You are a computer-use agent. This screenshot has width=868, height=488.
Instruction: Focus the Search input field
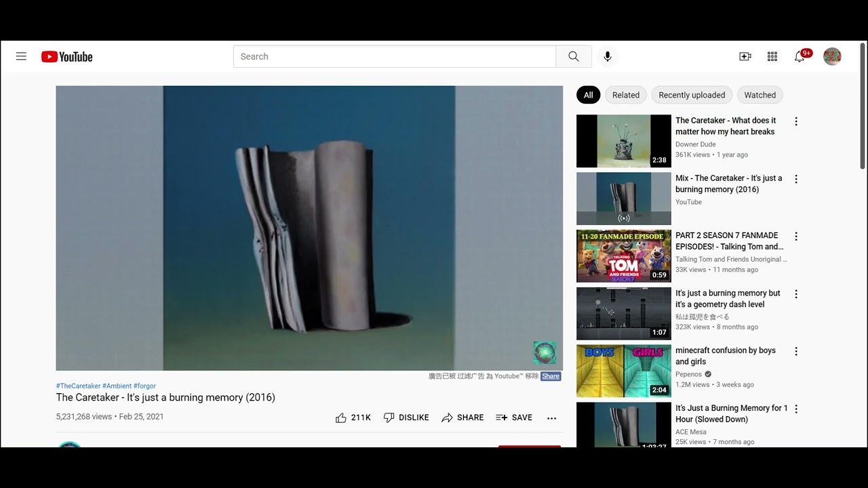pos(395,56)
